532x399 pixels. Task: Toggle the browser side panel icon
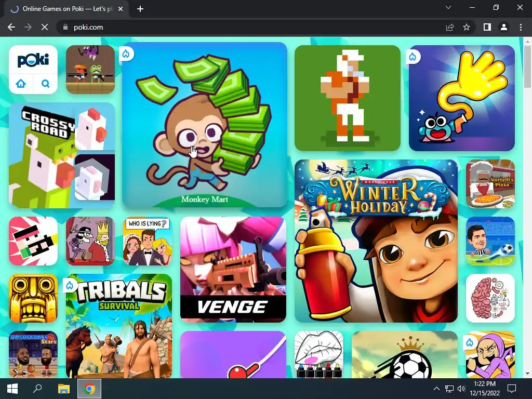[x=487, y=27]
